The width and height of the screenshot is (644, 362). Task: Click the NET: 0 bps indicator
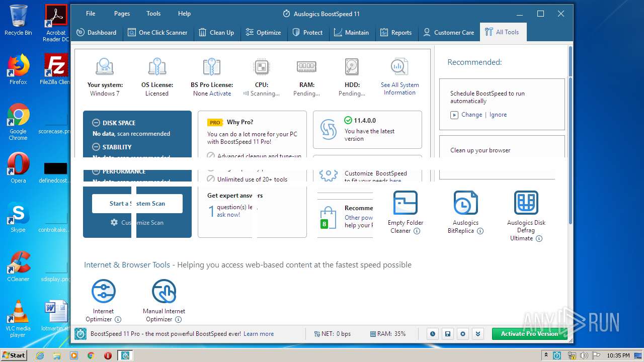click(332, 334)
